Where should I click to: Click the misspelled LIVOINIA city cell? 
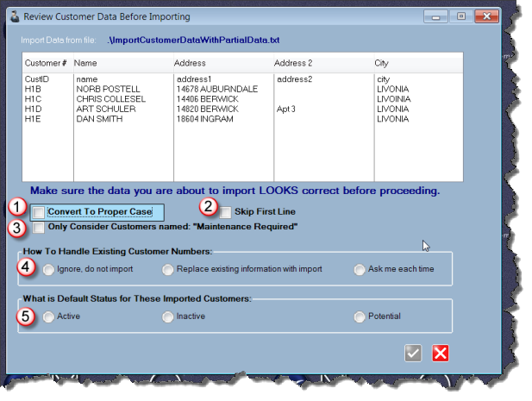393,99
